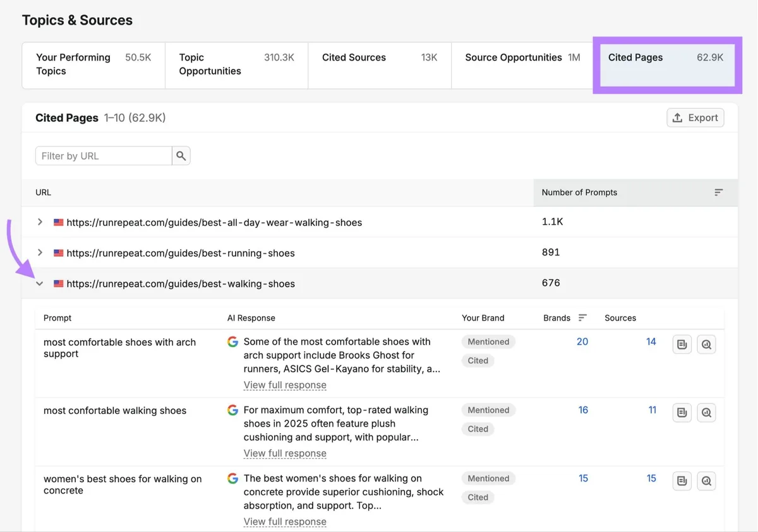Click US flag next to best-walking-shoes URL
The image size is (758, 532).
[59, 284]
